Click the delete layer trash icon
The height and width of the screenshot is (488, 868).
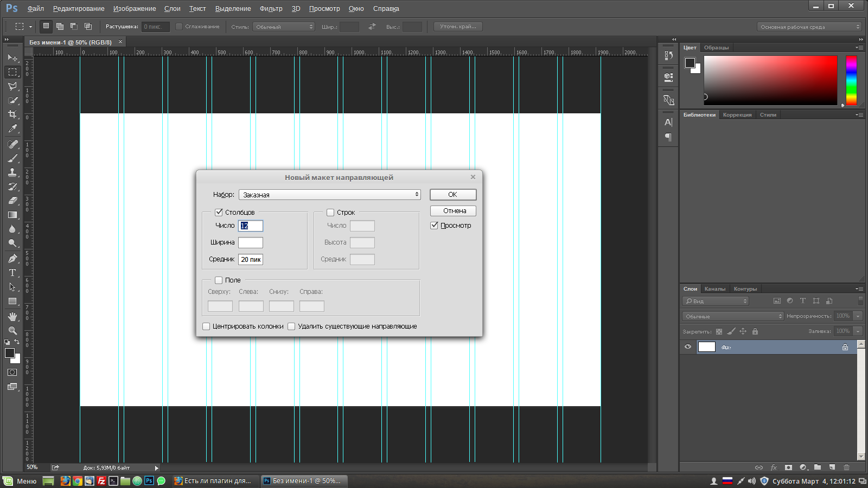click(x=847, y=467)
